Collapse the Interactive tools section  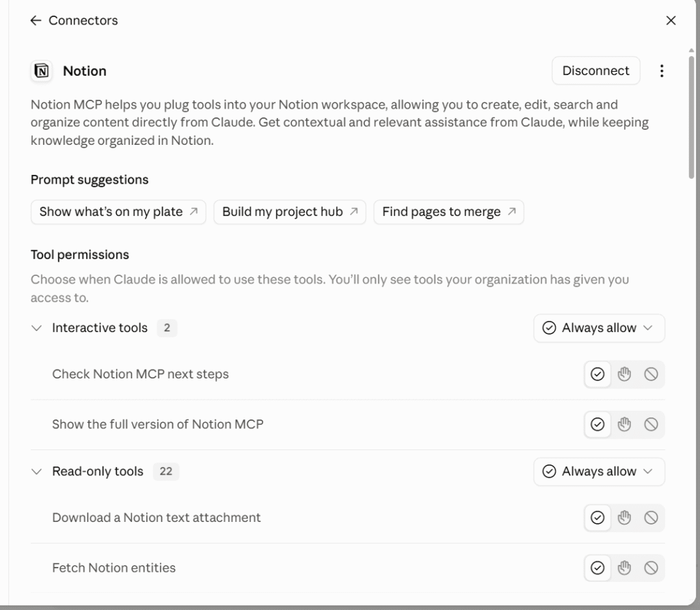(37, 328)
